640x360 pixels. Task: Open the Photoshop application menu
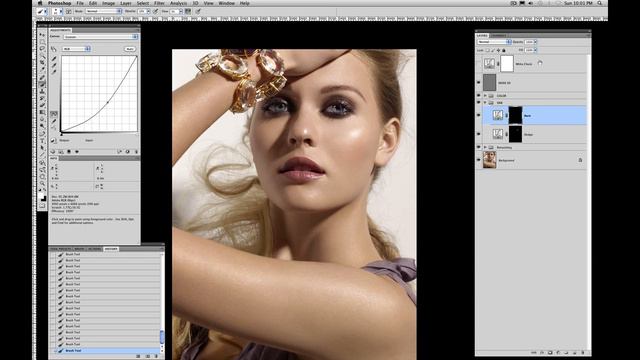(60, 3)
